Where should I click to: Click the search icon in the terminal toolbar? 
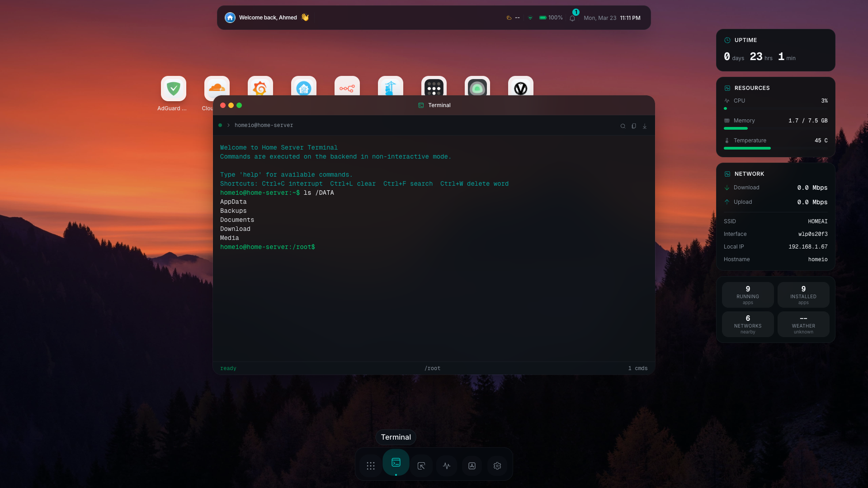[x=623, y=126]
